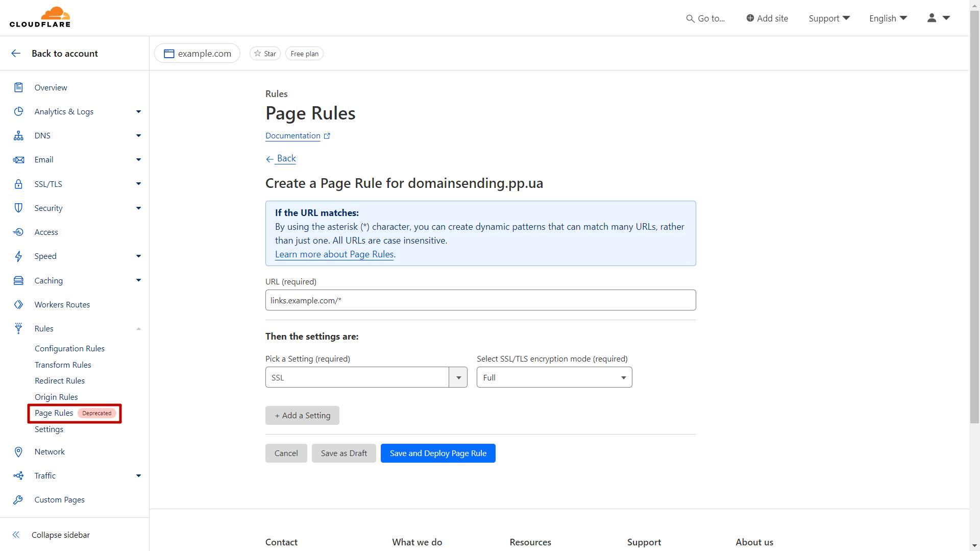Click the Access login arrow icon

pos(18,232)
